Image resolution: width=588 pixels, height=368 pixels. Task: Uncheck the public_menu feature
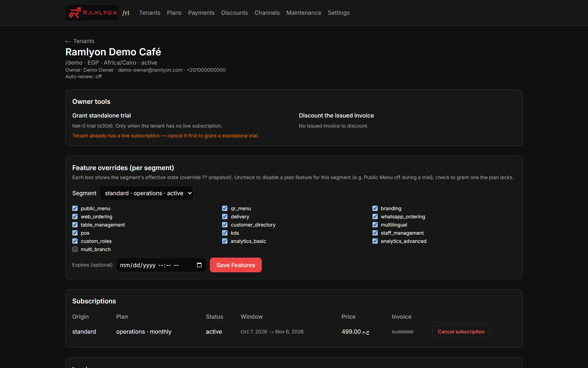click(75, 208)
